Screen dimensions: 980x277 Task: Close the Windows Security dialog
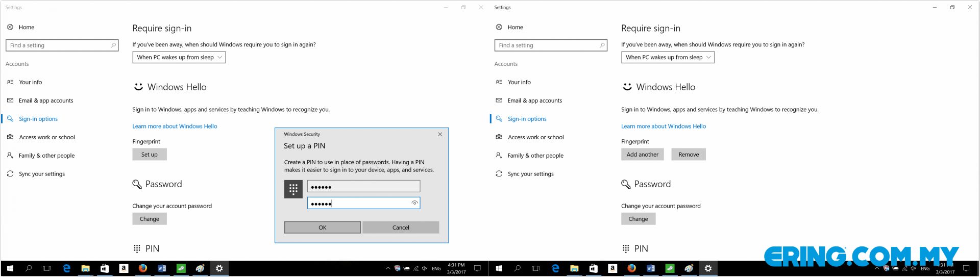(x=440, y=134)
